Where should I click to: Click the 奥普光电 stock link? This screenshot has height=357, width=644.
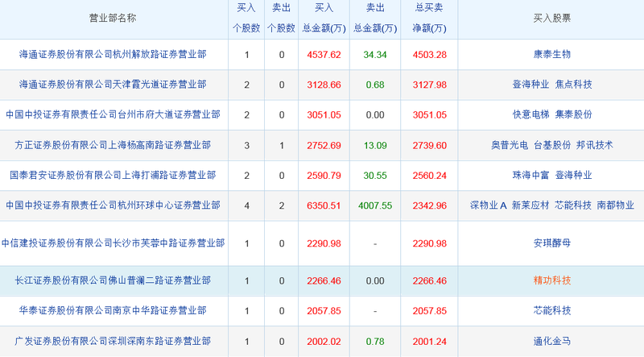pyautogui.click(x=510, y=145)
